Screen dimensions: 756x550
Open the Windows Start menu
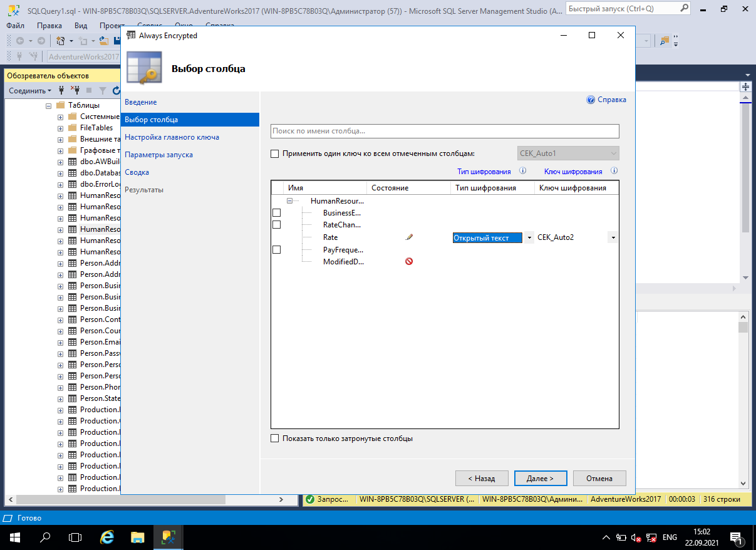coord(15,537)
